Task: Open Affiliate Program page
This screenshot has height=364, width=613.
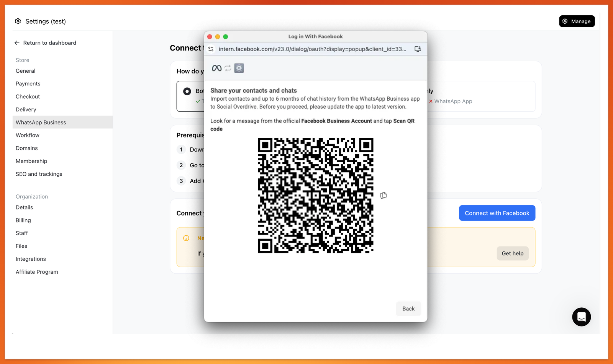Action: [x=37, y=272]
